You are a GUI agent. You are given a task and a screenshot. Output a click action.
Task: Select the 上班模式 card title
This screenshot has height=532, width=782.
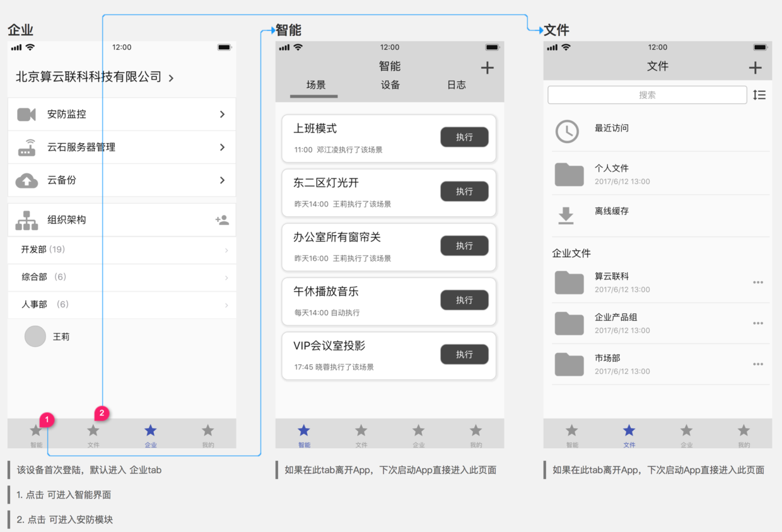pyautogui.click(x=315, y=129)
